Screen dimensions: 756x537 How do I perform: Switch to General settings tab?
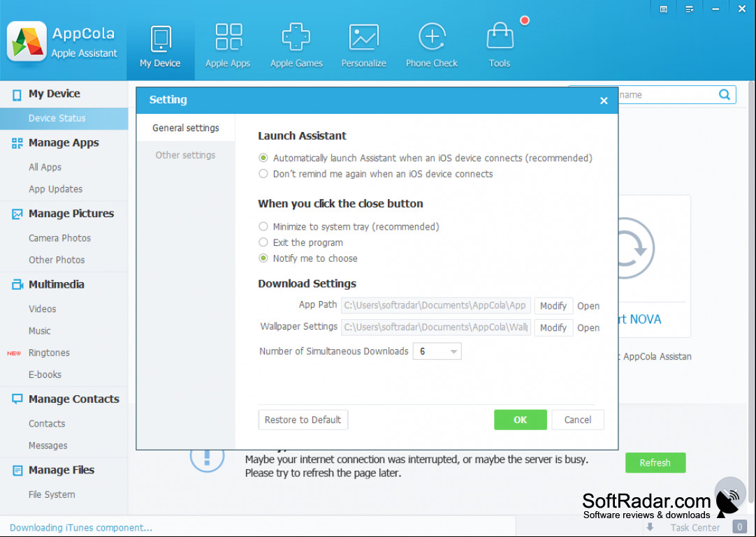pyautogui.click(x=186, y=128)
